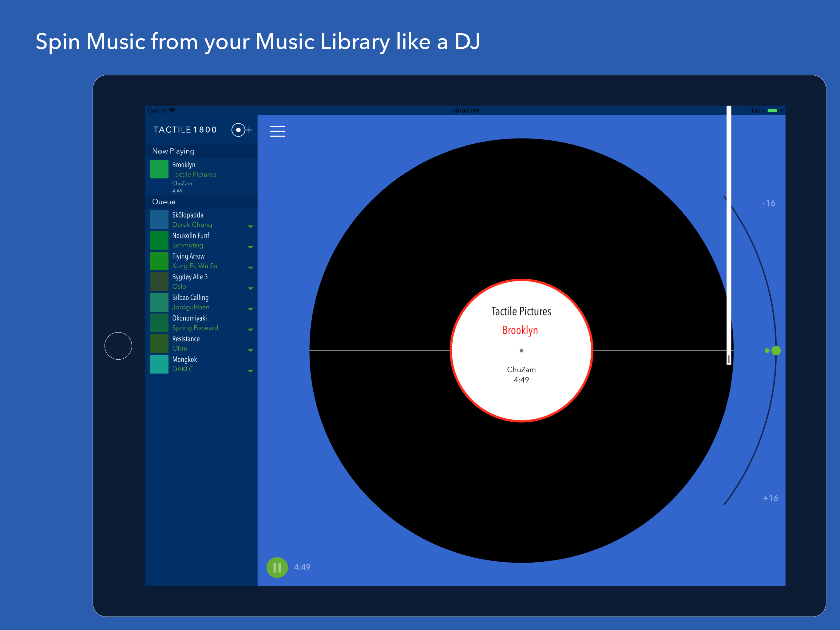The width and height of the screenshot is (840, 630).
Task: Tap the add record icon beside TACTILE1800
Action: (242, 130)
